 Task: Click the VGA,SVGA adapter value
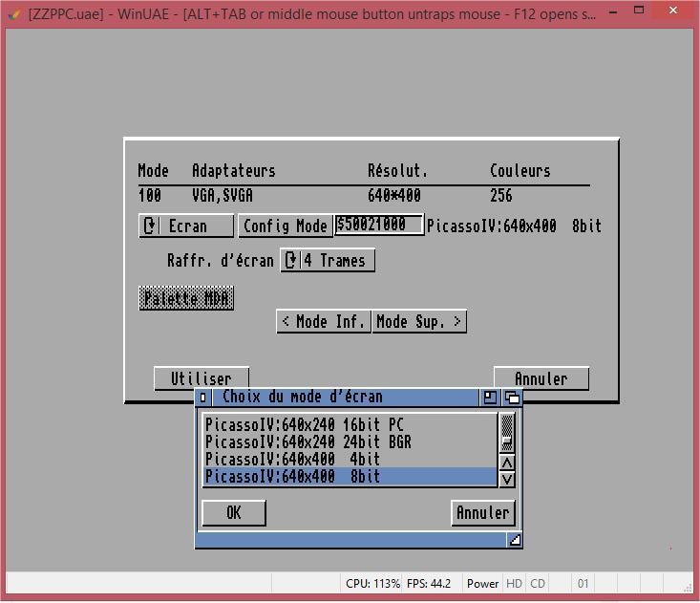223,195
